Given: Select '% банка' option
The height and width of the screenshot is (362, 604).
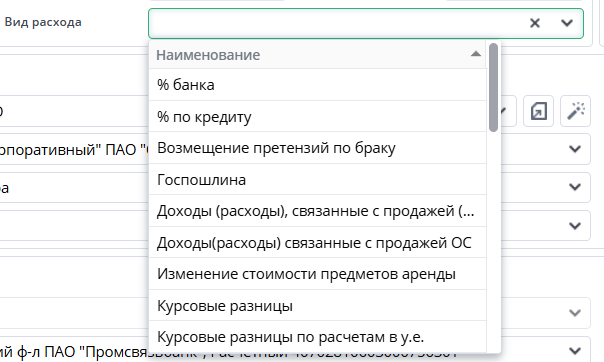Looking at the screenshot, I should (x=317, y=85).
